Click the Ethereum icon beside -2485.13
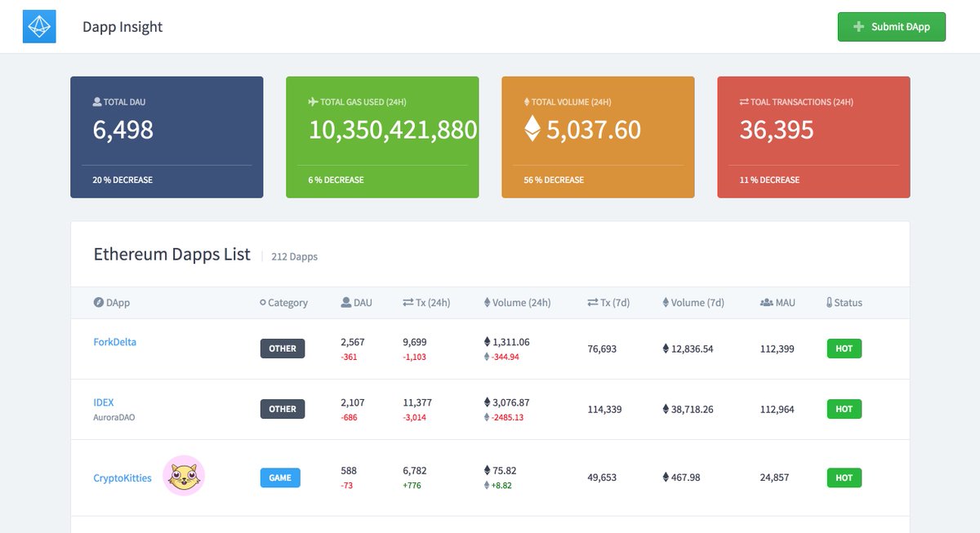Viewport: 980px width, 533px height. [488, 417]
